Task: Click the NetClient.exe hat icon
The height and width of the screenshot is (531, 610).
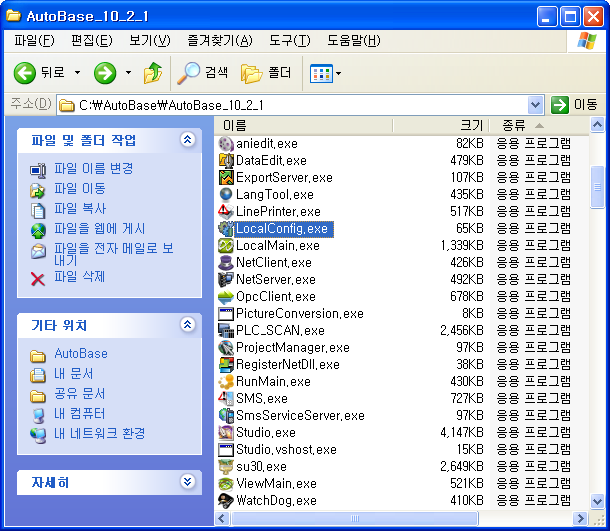Action: click(x=226, y=263)
